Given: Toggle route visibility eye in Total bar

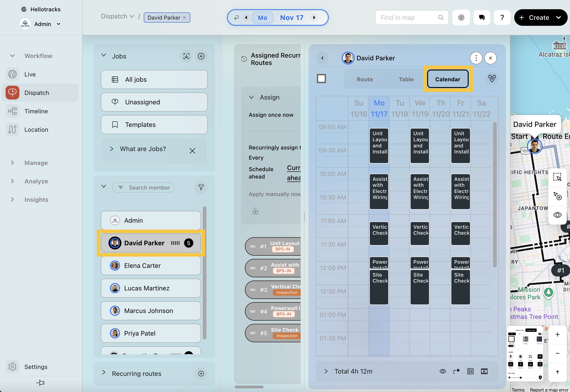Looking at the screenshot, I should (x=443, y=371).
